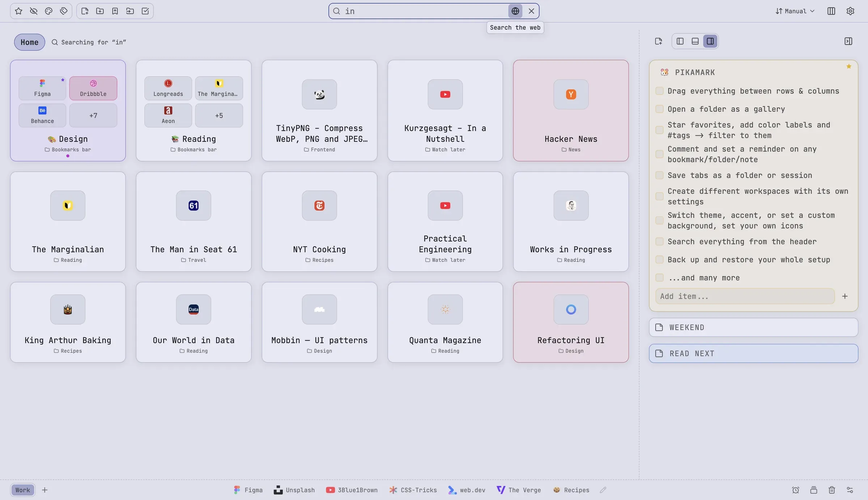Viewport: 868px width, 500px height.
Task: Select the right side panel layout
Action: (x=710, y=41)
